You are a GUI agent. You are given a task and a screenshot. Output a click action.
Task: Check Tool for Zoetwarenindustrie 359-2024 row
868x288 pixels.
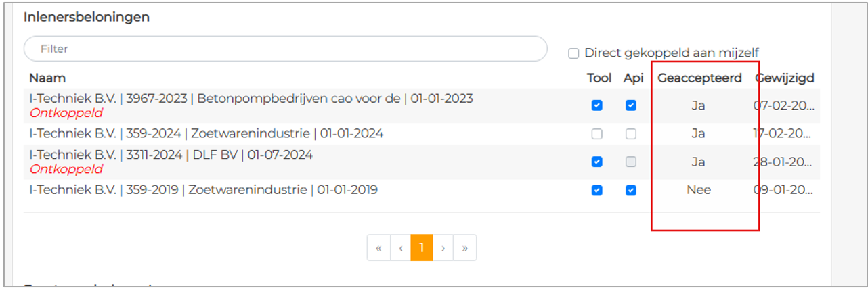(x=596, y=134)
